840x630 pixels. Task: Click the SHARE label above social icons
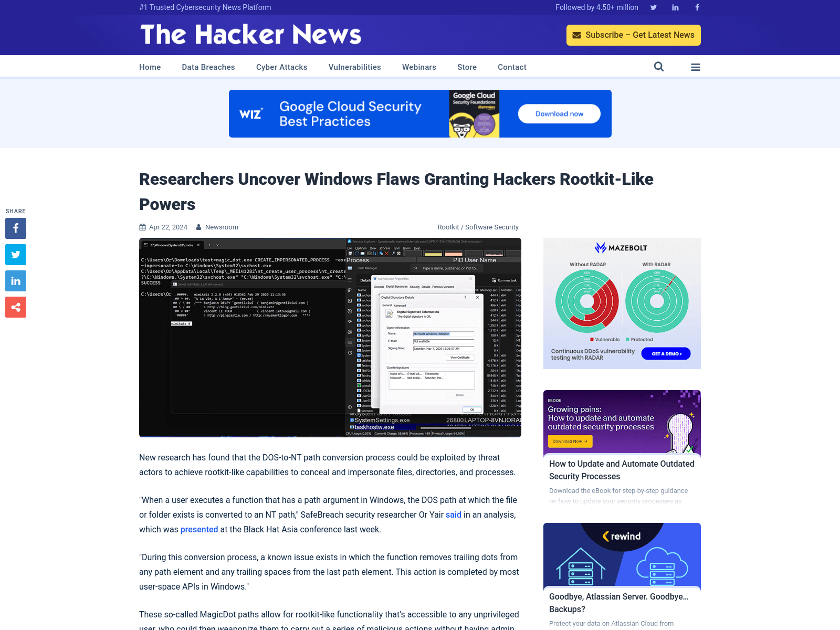(16, 211)
